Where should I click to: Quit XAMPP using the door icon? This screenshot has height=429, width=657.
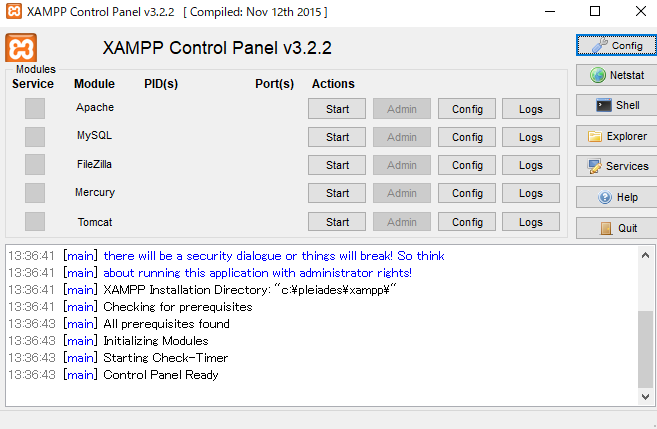[616, 228]
